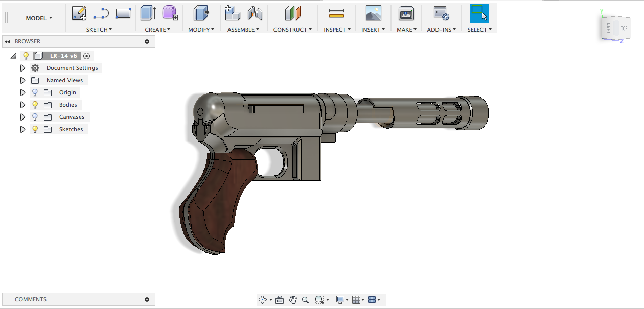Click the TOP face of the ViewCube
The height and width of the screenshot is (309, 644).
pos(624,28)
